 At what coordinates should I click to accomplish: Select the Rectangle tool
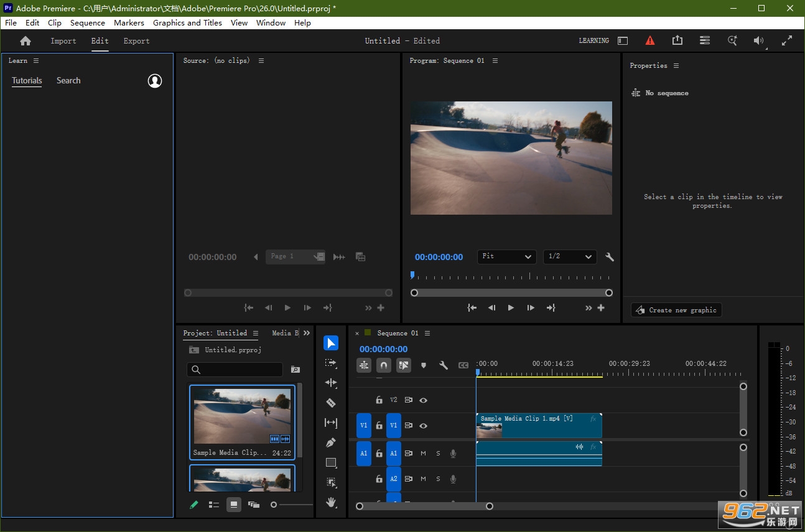[331, 462]
